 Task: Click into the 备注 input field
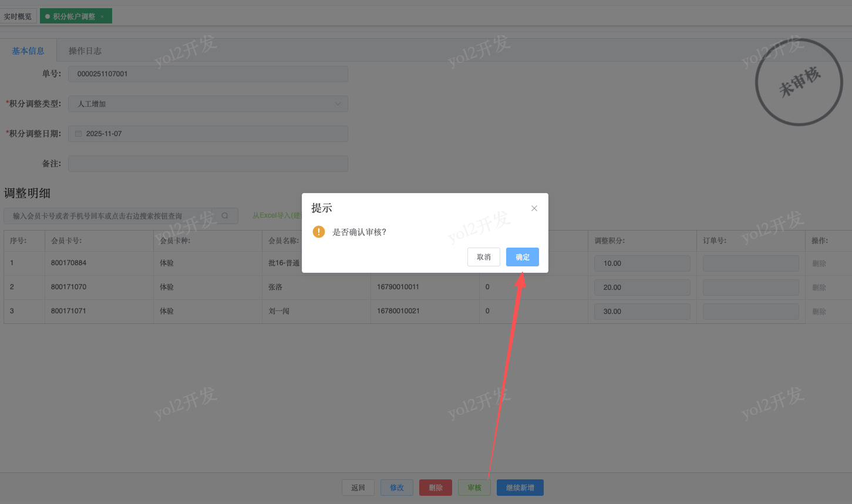pyautogui.click(x=208, y=164)
